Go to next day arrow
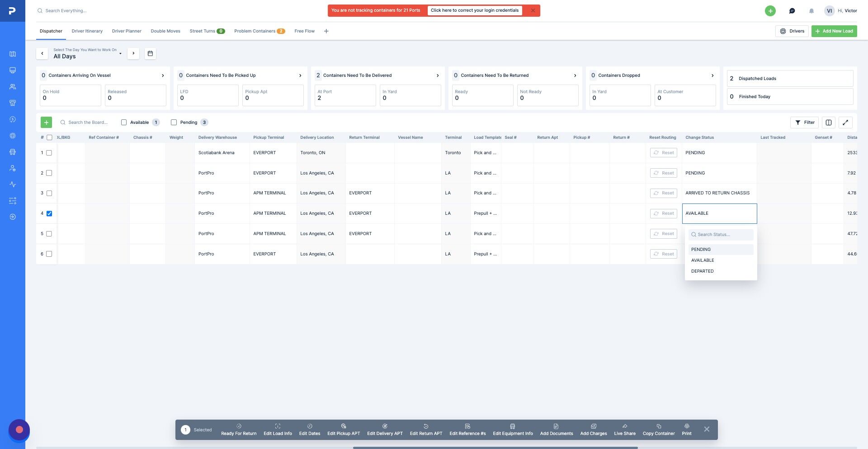 (133, 53)
